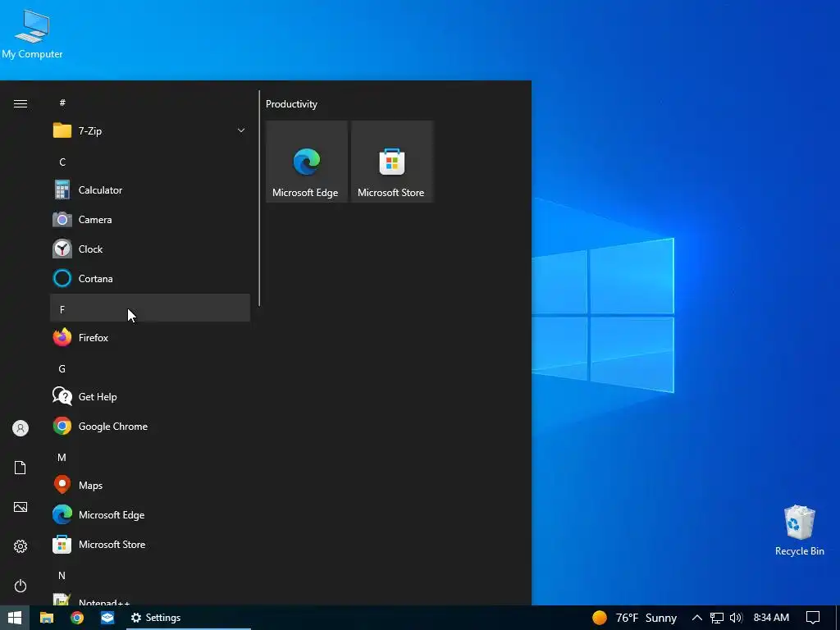The image size is (840, 630).
Task: Open the network status tray icon
Action: point(717,618)
